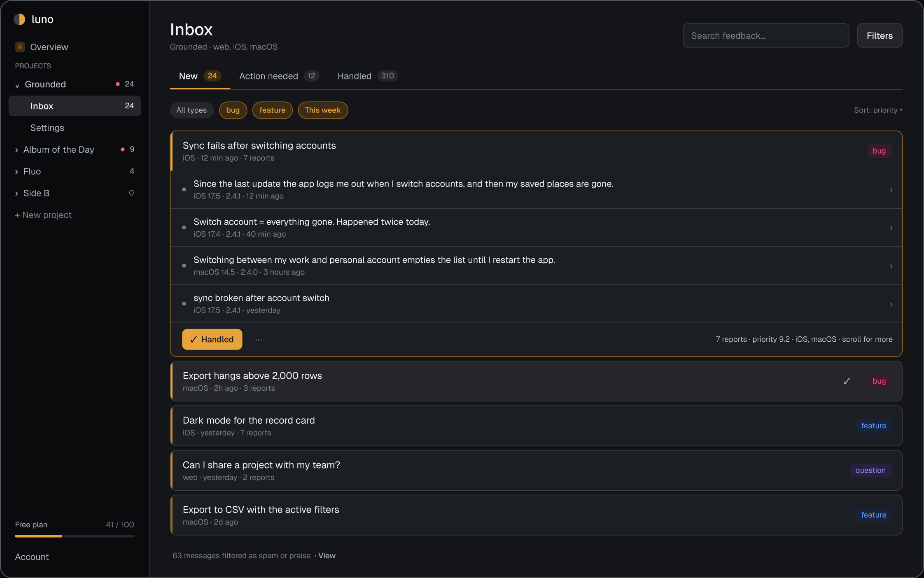Toggle the All types filter chip
The image size is (924, 578).
point(191,110)
